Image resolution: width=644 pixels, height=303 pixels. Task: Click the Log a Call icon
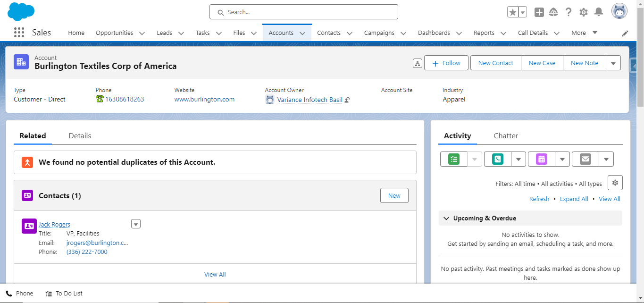pyautogui.click(x=498, y=159)
